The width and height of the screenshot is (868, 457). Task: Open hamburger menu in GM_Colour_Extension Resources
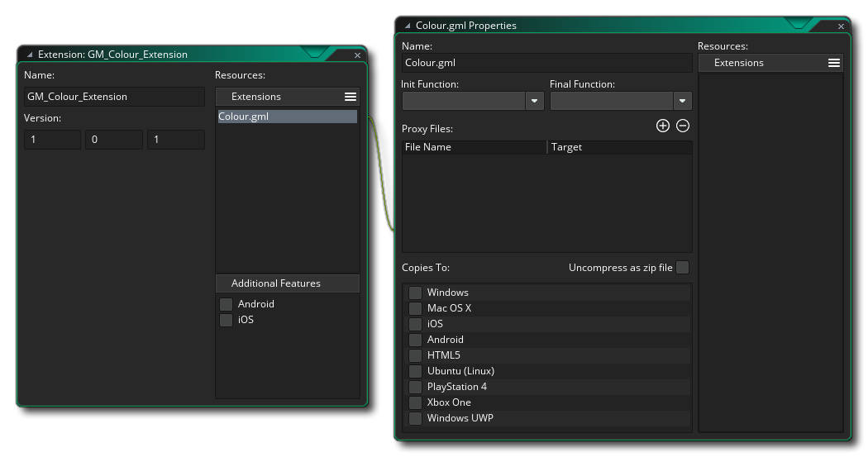pos(351,97)
